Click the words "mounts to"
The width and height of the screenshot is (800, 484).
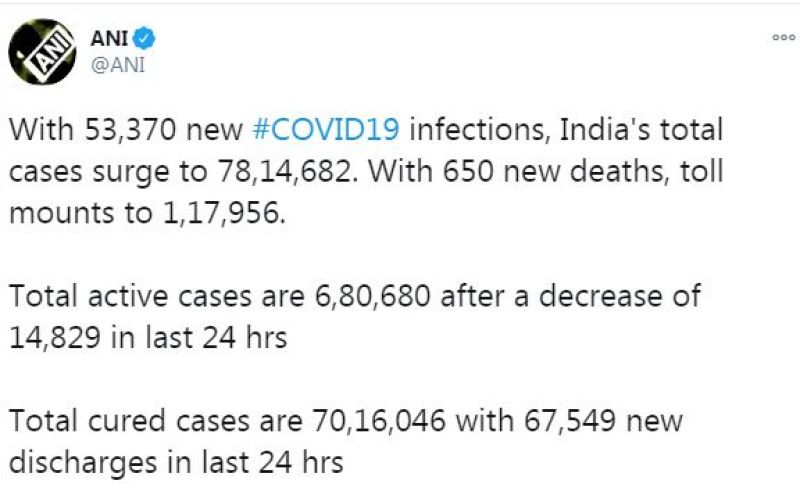click(x=76, y=214)
